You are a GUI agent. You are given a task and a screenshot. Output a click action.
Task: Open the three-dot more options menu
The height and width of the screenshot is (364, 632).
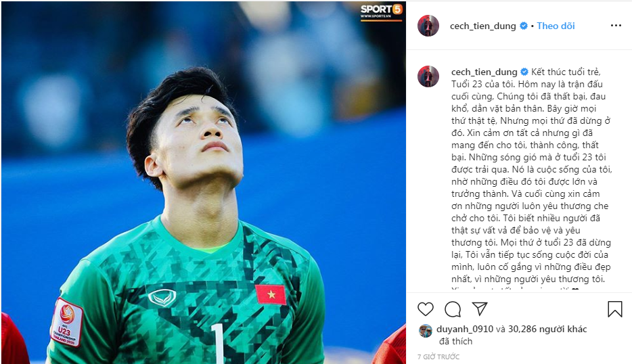(x=616, y=26)
